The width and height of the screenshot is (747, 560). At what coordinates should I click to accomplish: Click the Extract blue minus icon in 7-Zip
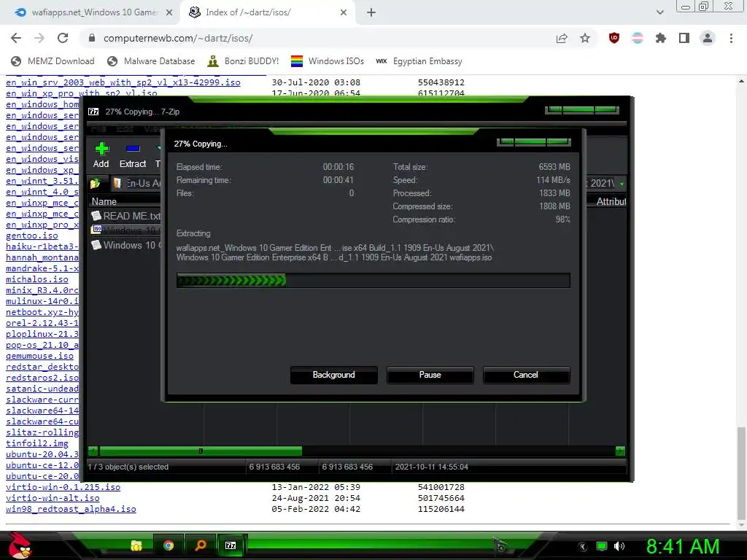[x=133, y=149]
